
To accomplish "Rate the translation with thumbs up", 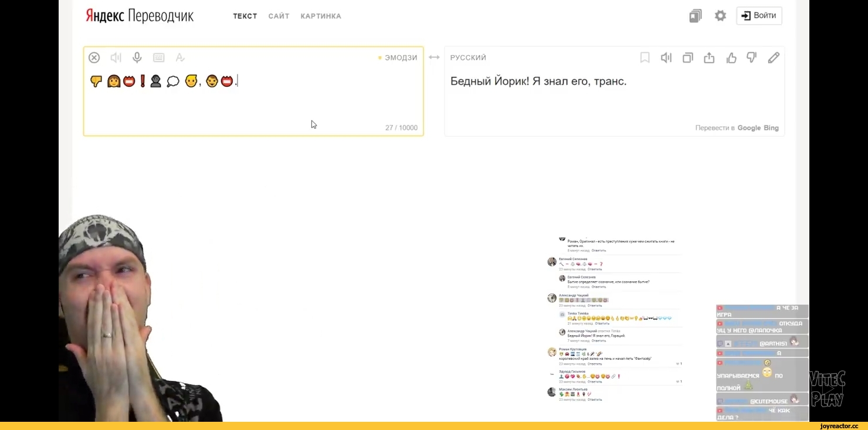I will [731, 57].
